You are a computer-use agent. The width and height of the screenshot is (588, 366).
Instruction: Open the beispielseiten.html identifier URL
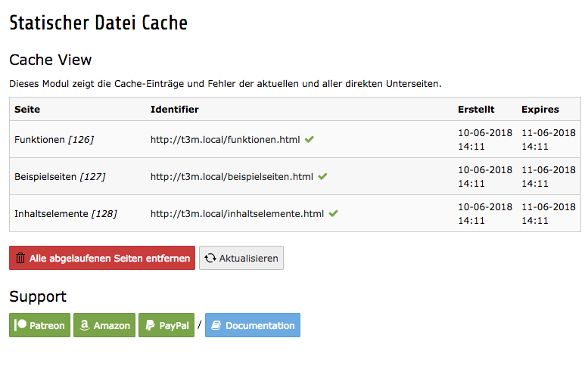tap(232, 177)
